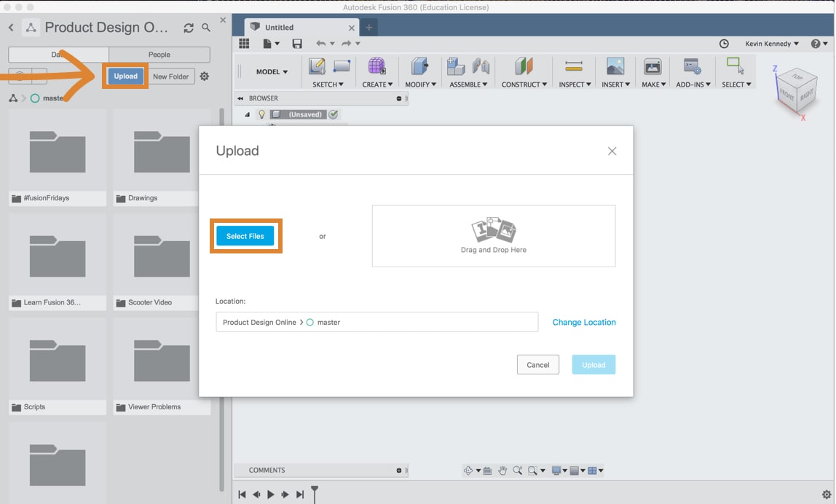The width and height of the screenshot is (836, 504).
Task: Click the Sketch create tool icon
Action: point(318,67)
